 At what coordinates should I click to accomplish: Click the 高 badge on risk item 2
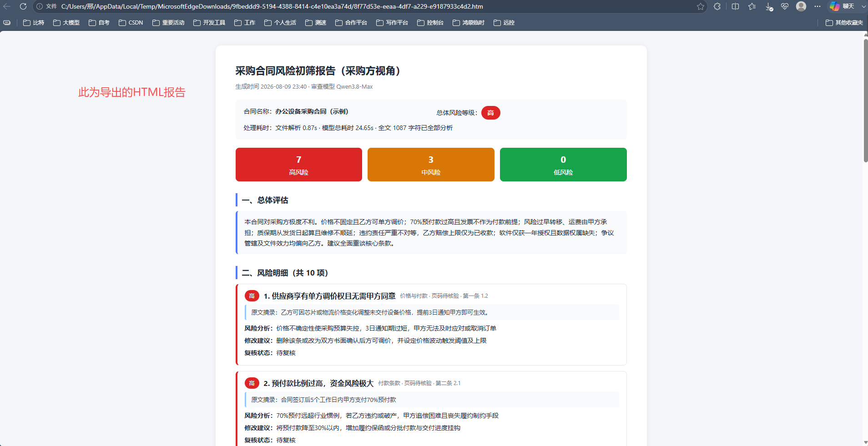pyautogui.click(x=252, y=383)
